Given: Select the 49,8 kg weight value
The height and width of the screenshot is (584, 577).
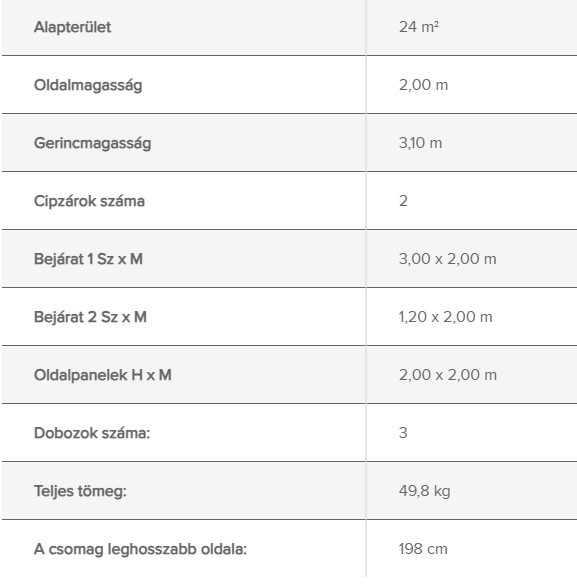Looking at the screenshot, I should [424, 491].
